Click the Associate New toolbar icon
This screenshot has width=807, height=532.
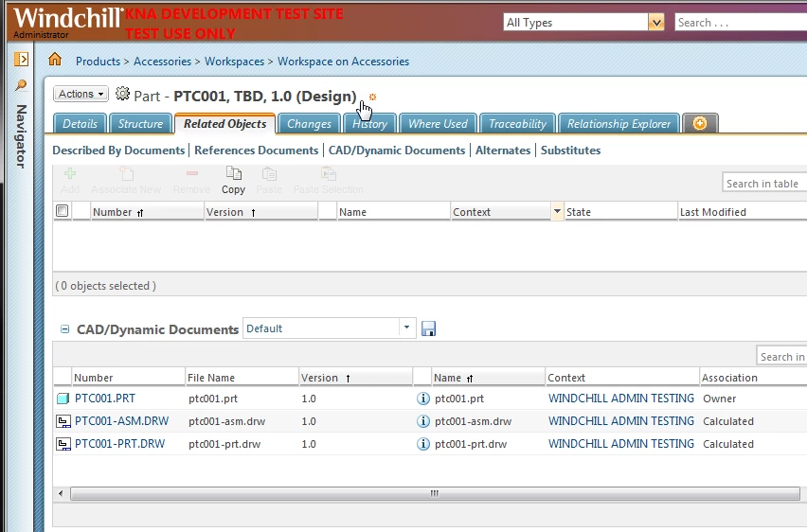[x=126, y=173]
